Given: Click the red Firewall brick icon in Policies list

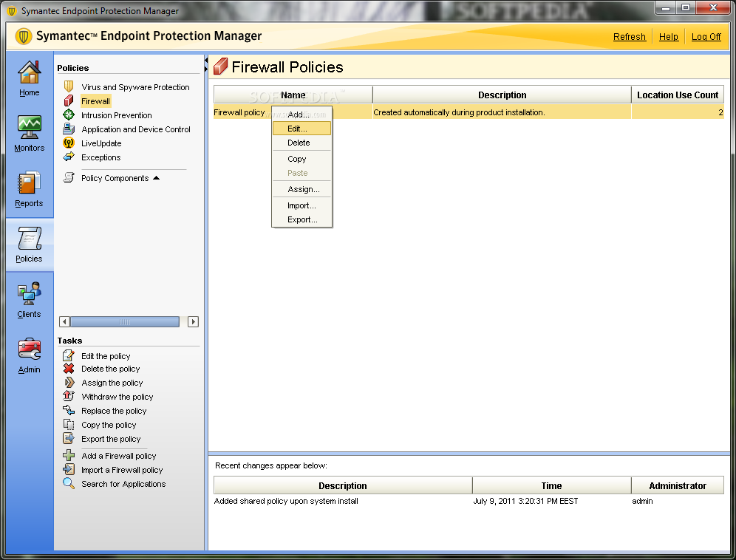Looking at the screenshot, I should pyautogui.click(x=69, y=100).
